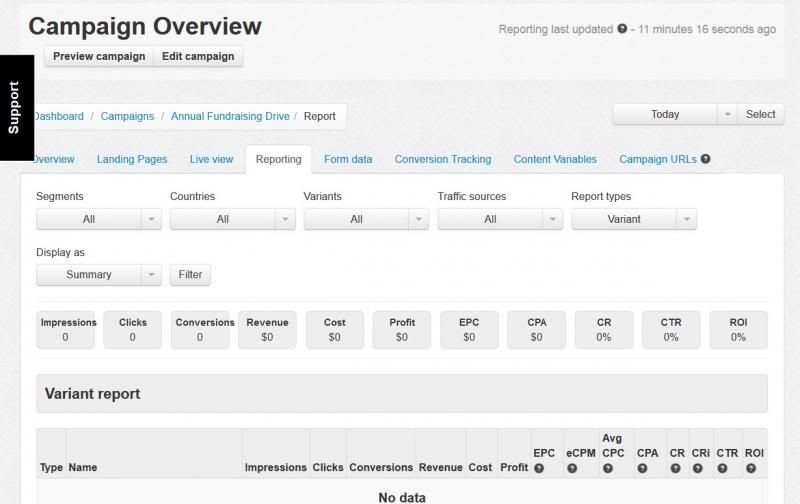Go to Dashboard breadcrumb link

(x=58, y=116)
